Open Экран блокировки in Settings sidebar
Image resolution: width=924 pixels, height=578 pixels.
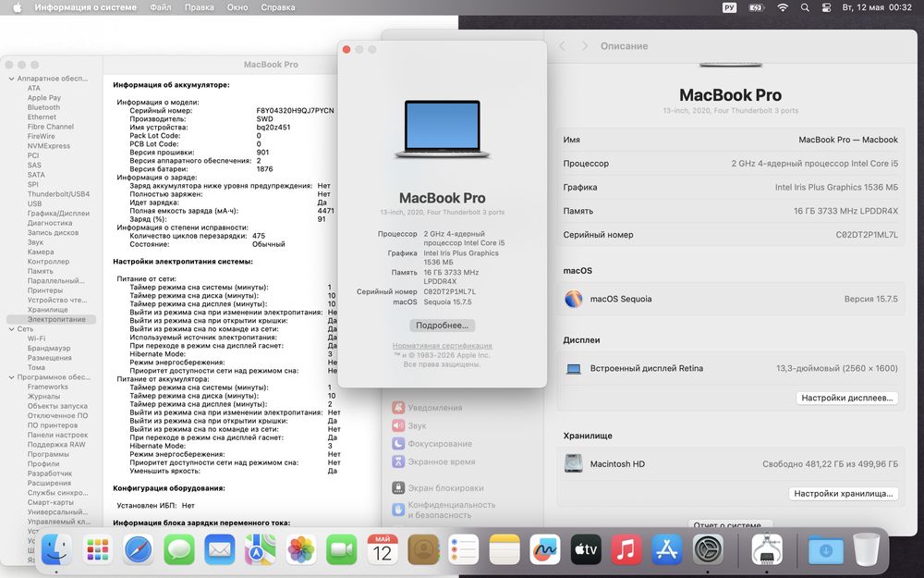438,487
